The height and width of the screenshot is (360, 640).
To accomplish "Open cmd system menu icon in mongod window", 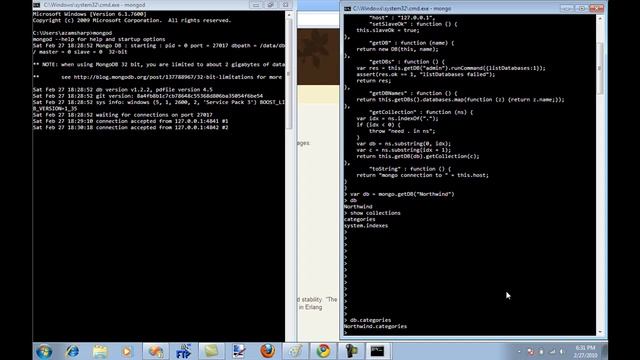I will click(x=37, y=5).
